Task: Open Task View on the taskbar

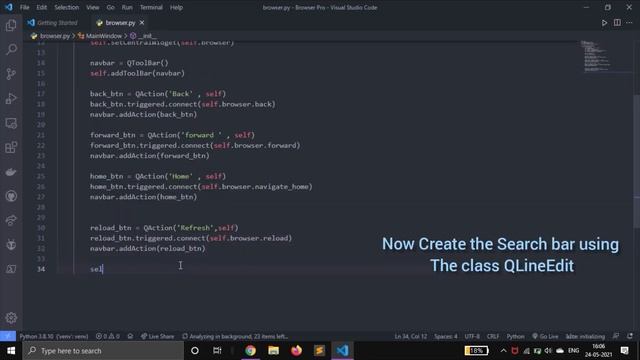Action: (x=217, y=351)
